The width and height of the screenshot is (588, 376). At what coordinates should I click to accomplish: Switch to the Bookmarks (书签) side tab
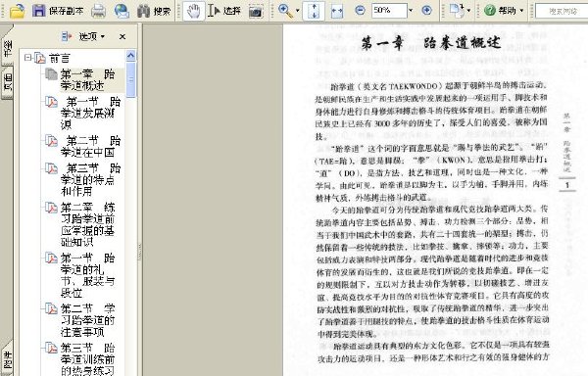pos(7,48)
